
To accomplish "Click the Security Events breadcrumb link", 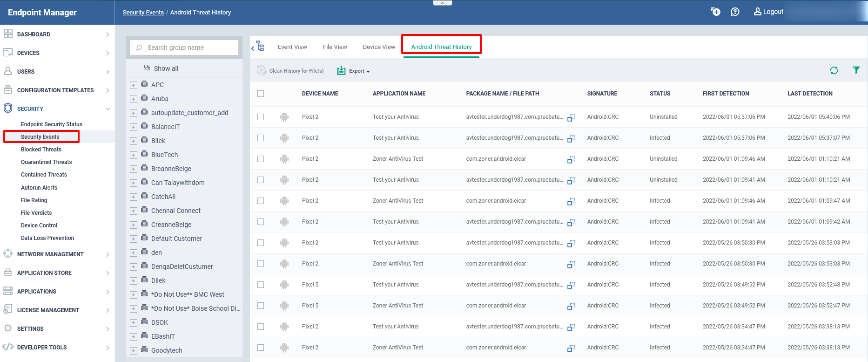I will (x=143, y=13).
